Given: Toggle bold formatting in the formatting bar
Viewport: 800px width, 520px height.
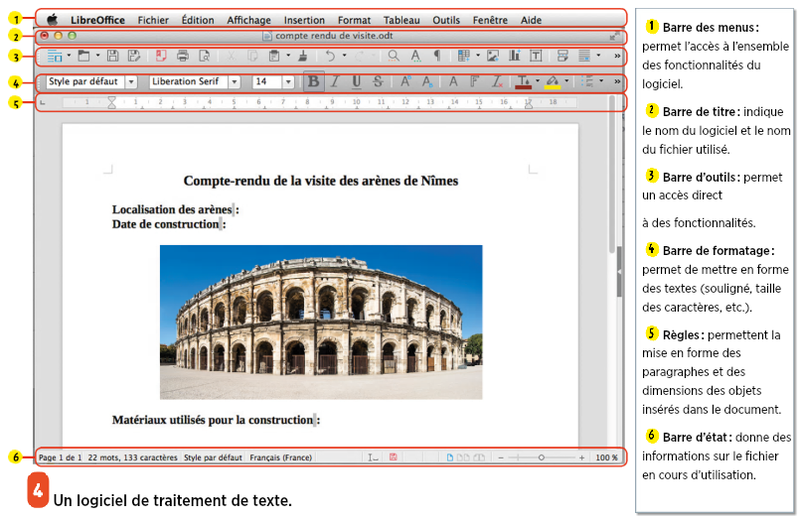Looking at the screenshot, I should pyautogui.click(x=313, y=82).
